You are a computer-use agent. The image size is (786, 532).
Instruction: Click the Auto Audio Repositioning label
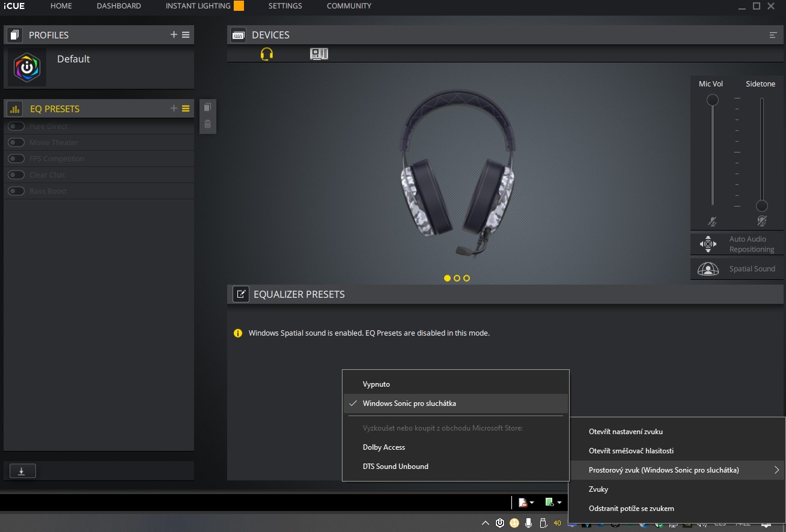pos(752,244)
